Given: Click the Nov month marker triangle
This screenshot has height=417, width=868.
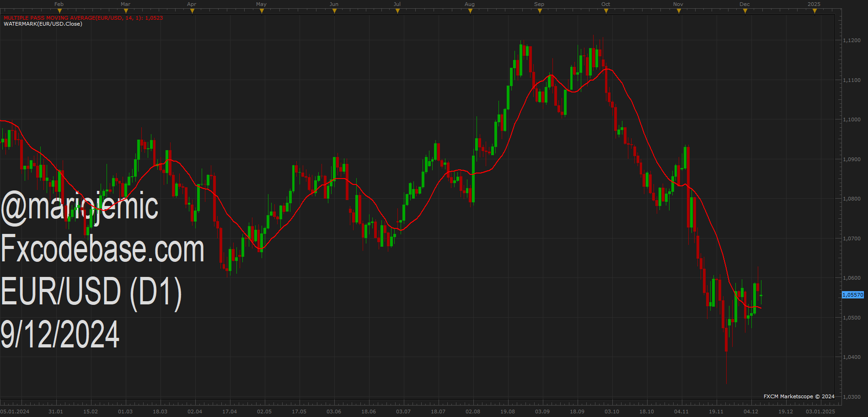Looking at the screenshot, I should pos(679,11).
